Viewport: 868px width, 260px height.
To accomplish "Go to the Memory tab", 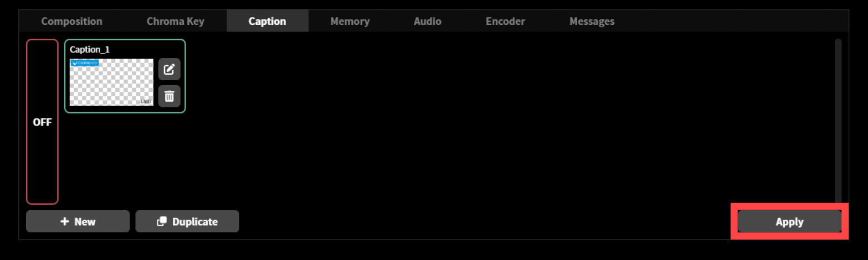I will click(350, 22).
